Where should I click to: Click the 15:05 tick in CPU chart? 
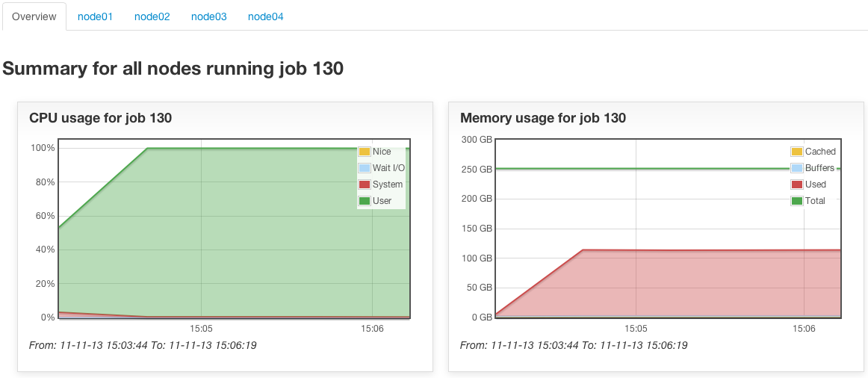pyautogui.click(x=202, y=328)
